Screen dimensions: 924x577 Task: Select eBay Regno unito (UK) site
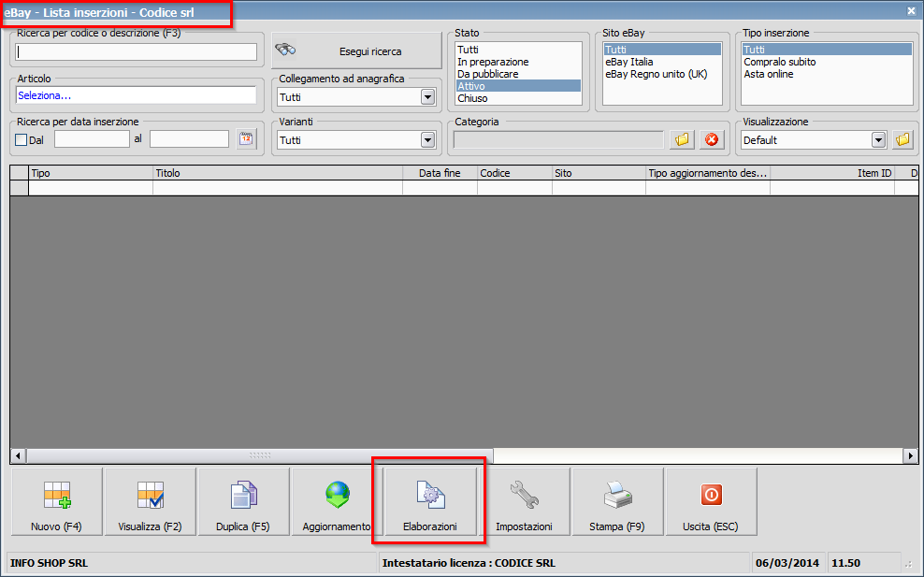(662, 74)
